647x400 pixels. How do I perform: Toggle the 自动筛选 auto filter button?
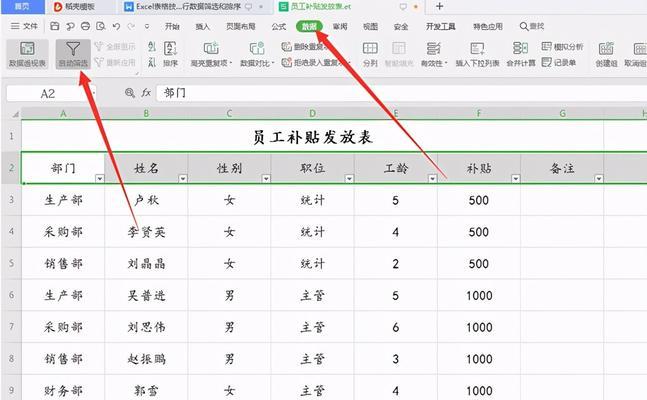(73, 53)
